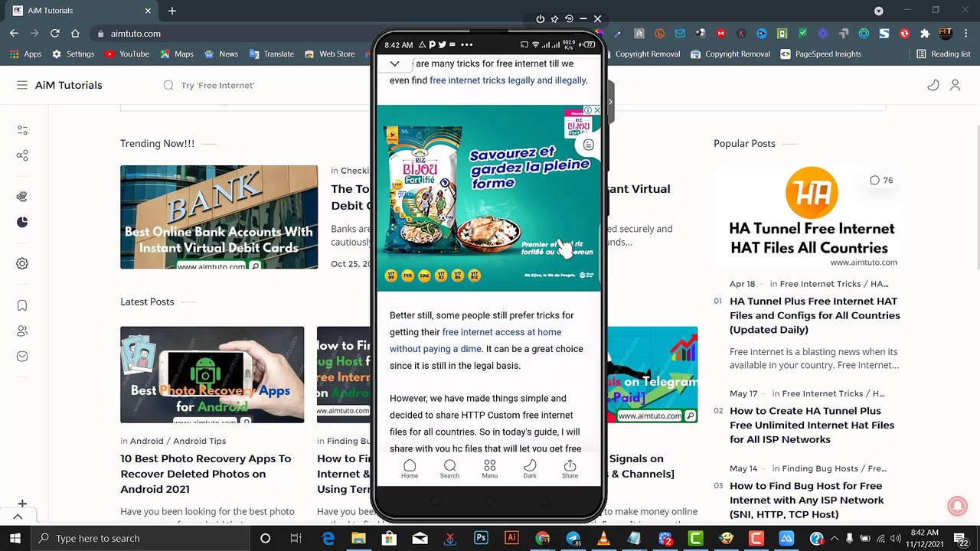This screenshot has height=551, width=980.
Task: Open '10 Best Photo Recovery Apps' post title
Action: pyautogui.click(x=205, y=474)
